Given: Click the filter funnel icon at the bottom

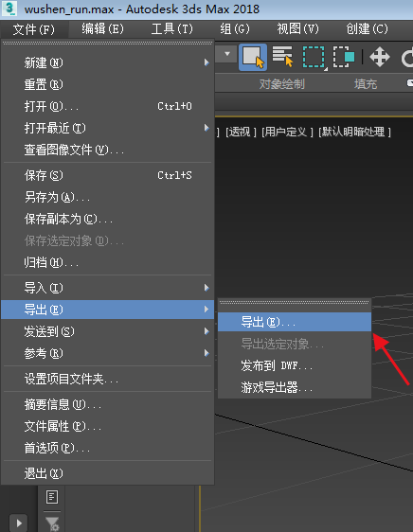Looking at the screenshot, I should (x=52, y=523).
